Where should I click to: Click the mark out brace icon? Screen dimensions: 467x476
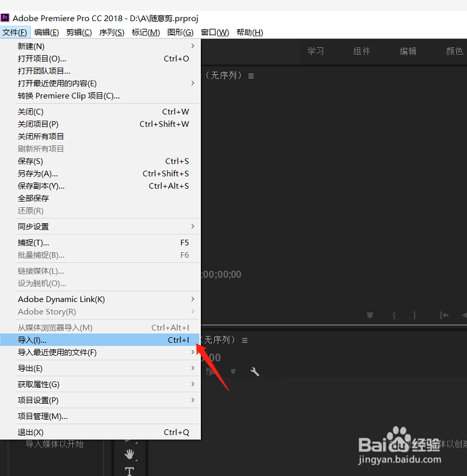415,315
